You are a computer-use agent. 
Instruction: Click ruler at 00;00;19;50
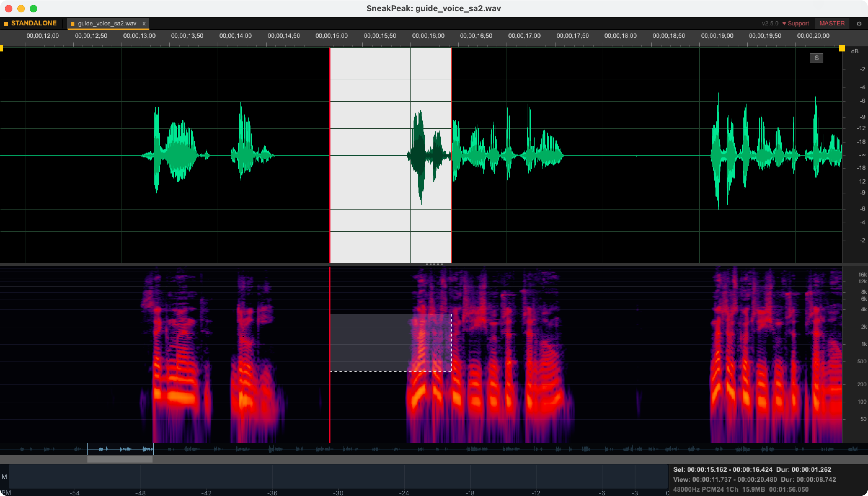(x=765, y=36)
